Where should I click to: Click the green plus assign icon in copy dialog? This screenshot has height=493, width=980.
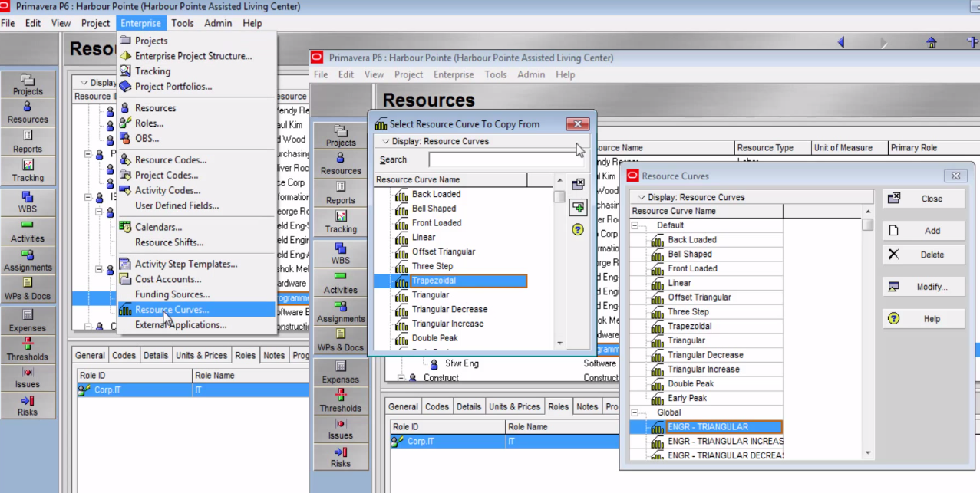577,207
